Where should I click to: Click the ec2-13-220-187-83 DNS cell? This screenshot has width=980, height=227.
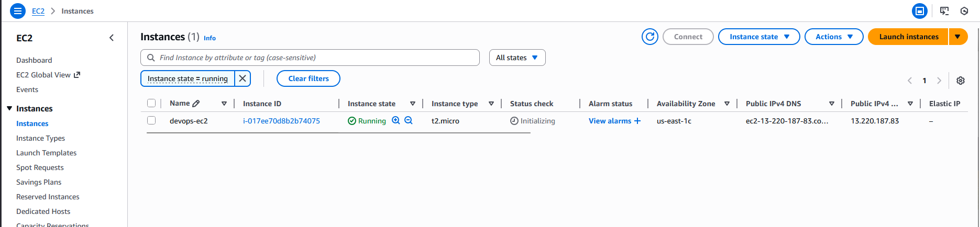tap(787, 121)
